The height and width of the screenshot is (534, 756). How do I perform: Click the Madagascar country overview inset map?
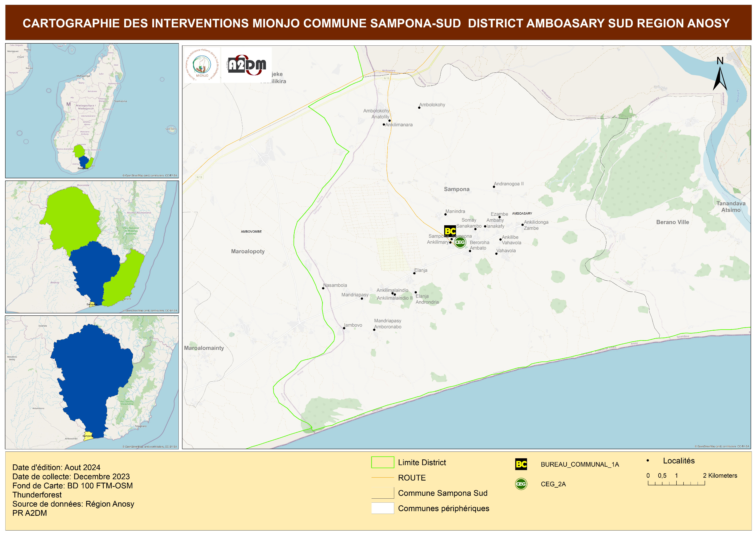point(92,111)
